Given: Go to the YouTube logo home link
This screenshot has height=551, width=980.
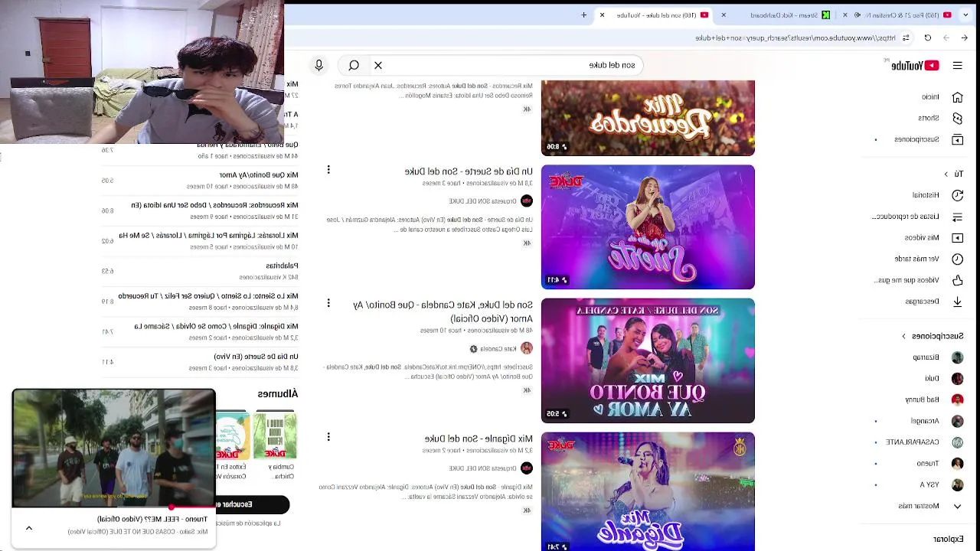Looking at the screenshot, I should (x=915, y=66).
